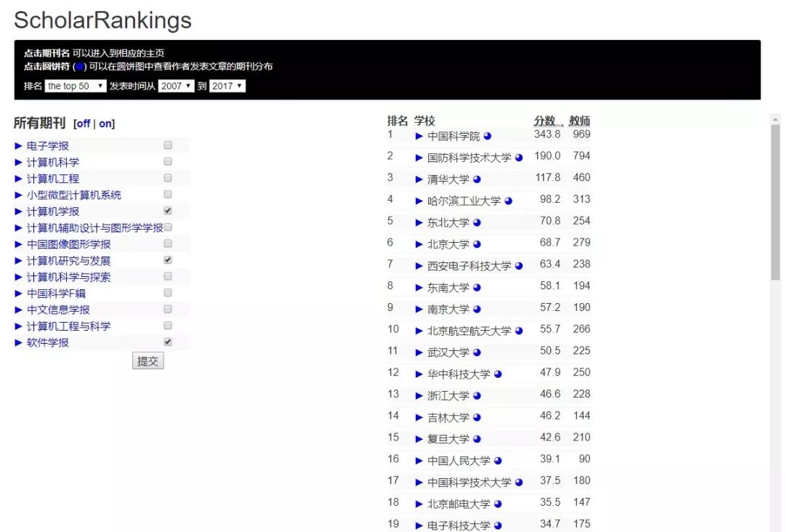This screenshot has height=532, width=785.
Task: Submit the journal selection with 提交
Action: 148,360
